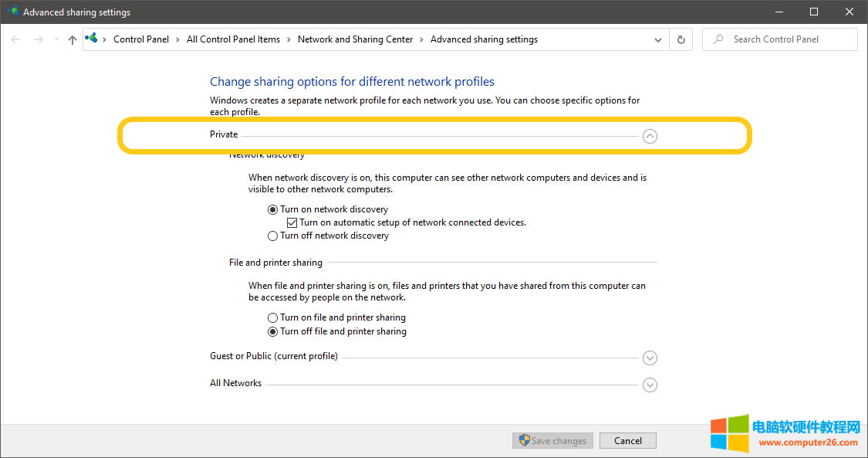
Task: Open the address bar history dropdown
Action: pos(658,39)
